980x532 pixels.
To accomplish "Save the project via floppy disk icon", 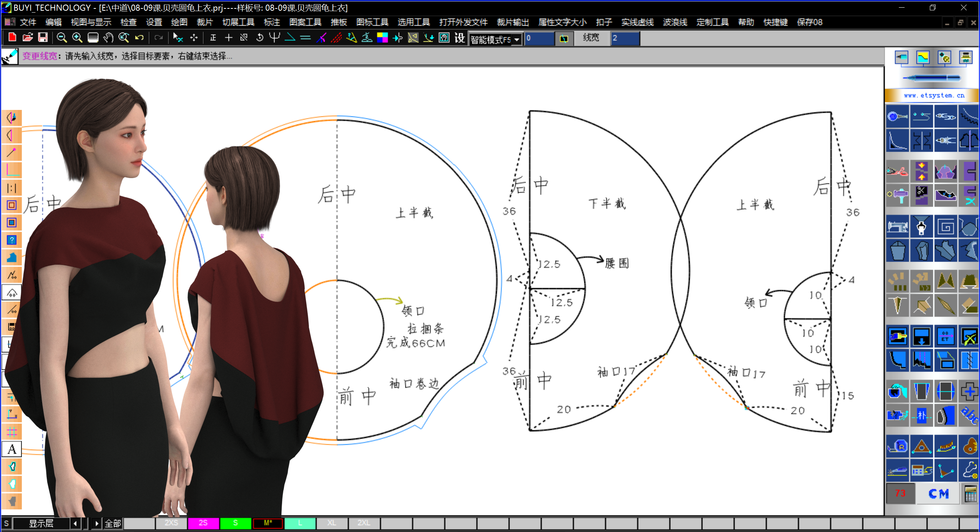I will [43, 38].
